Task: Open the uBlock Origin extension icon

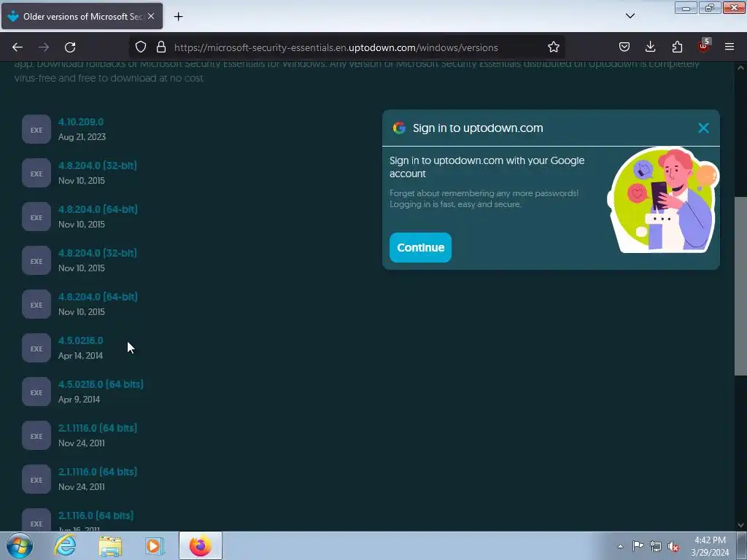Action: pyautogui.click(x=703, y=46)
